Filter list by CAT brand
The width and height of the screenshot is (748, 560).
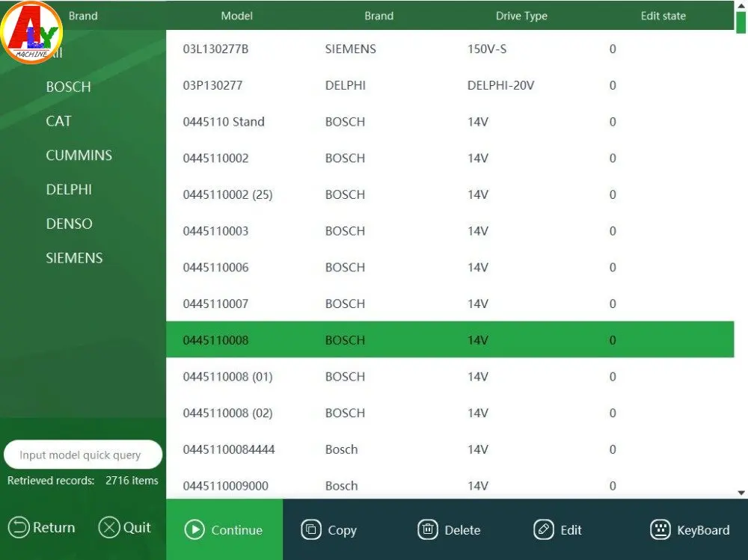click(58, 121)
